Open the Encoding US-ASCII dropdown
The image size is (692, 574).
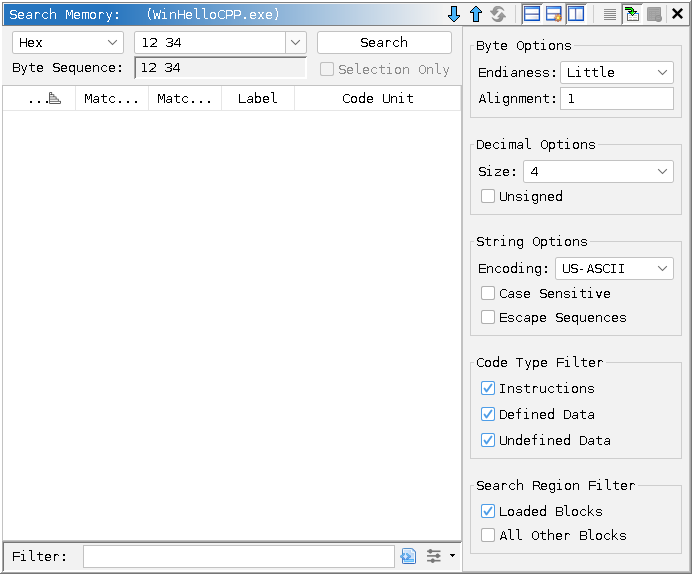point(614,269)
